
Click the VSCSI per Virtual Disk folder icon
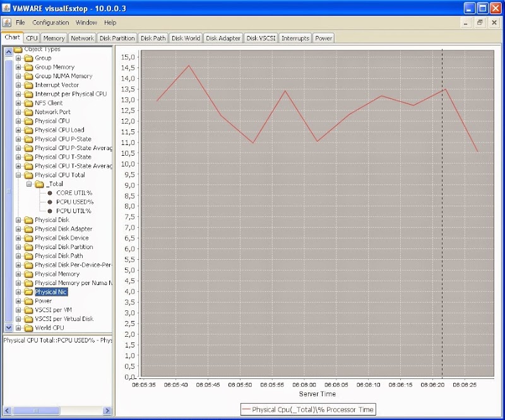click(28, 319)
